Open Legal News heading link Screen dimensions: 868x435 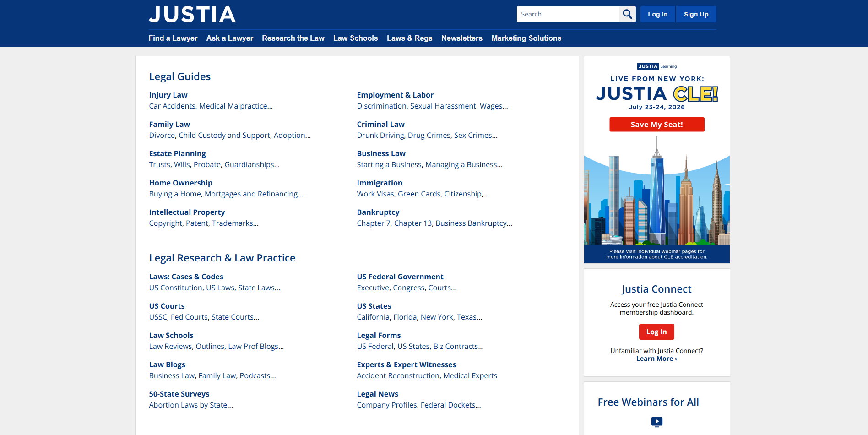coord(378,394)
